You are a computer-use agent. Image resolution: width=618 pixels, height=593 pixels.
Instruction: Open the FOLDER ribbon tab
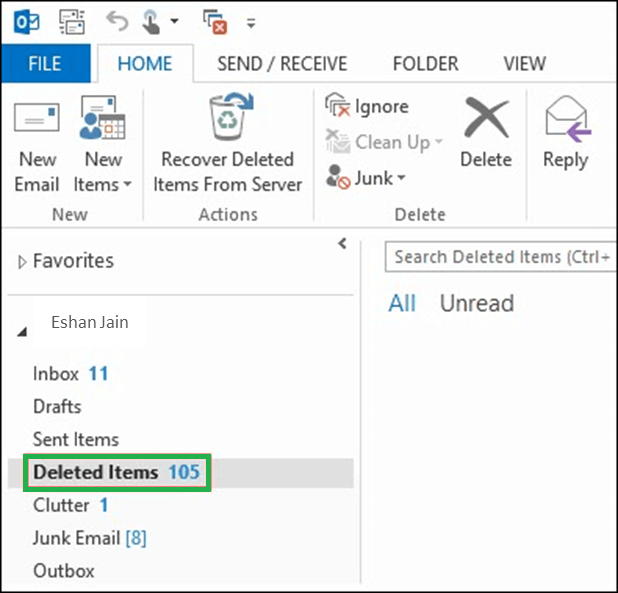coord(426,64)
